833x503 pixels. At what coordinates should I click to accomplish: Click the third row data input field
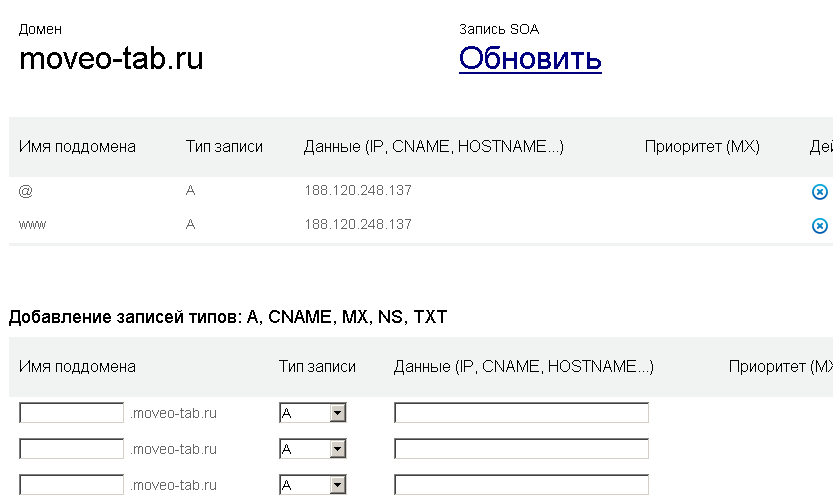[x=521, y=485]
